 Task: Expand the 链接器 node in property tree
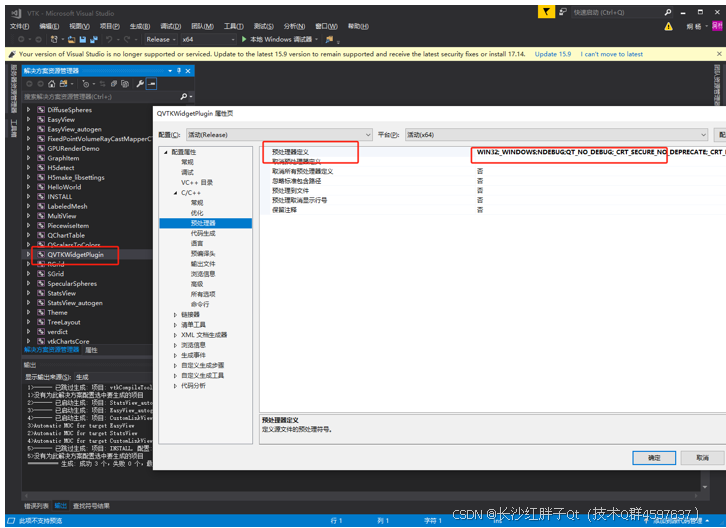175,314
